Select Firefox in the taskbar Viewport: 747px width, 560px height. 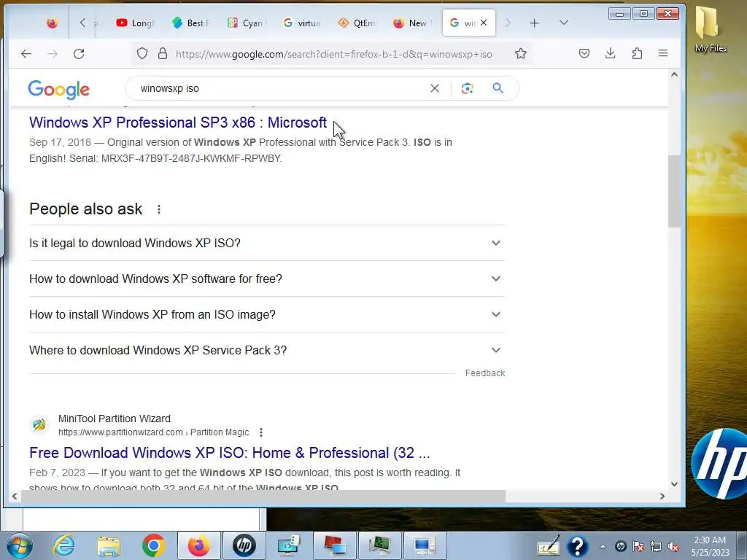(198, 545)
